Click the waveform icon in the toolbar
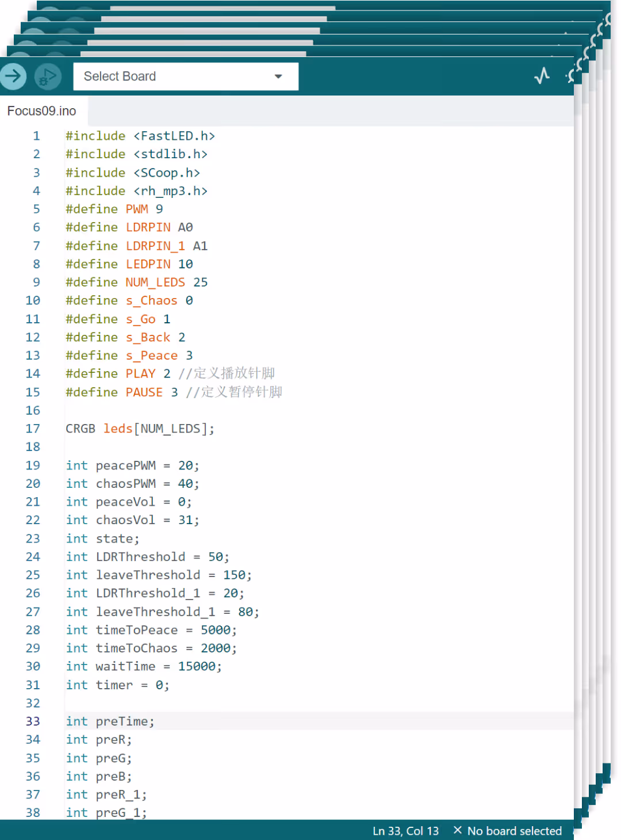Viewport: 621px width, 840px height. point(541,75)
